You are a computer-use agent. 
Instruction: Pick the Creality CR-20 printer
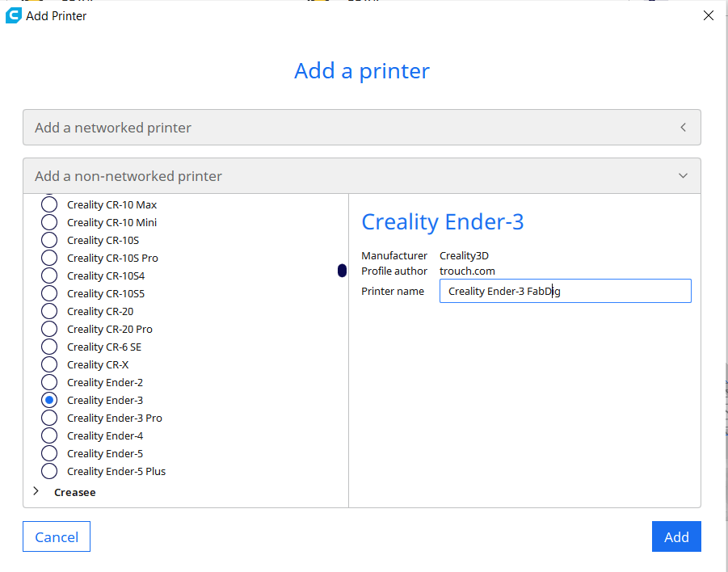coord(49,311)
